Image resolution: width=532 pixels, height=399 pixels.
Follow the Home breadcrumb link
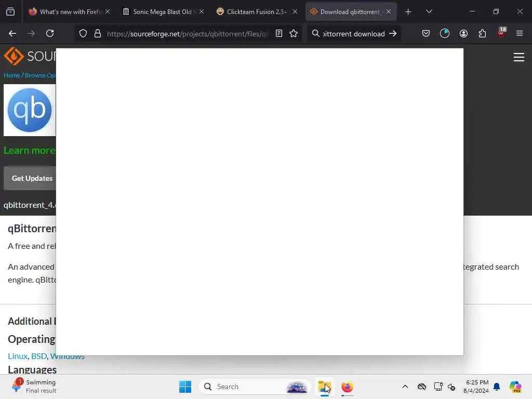12,75
